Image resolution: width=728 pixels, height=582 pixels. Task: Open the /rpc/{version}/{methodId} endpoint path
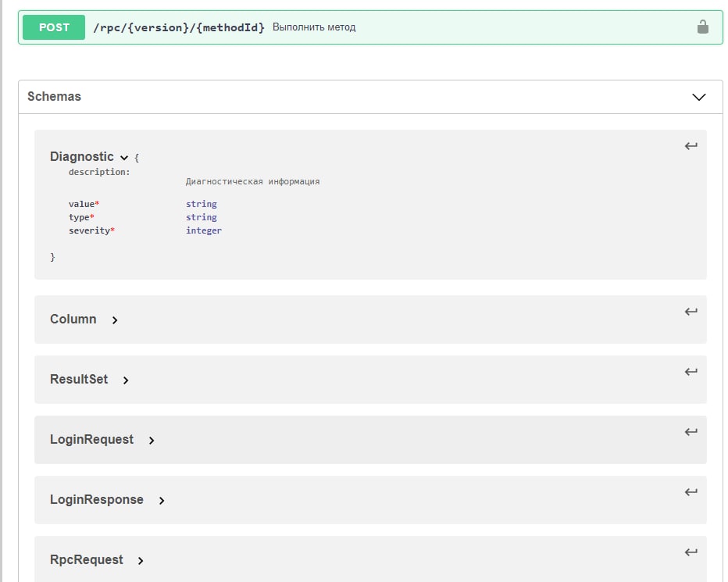pyautogui.click(x=179, y=27)
